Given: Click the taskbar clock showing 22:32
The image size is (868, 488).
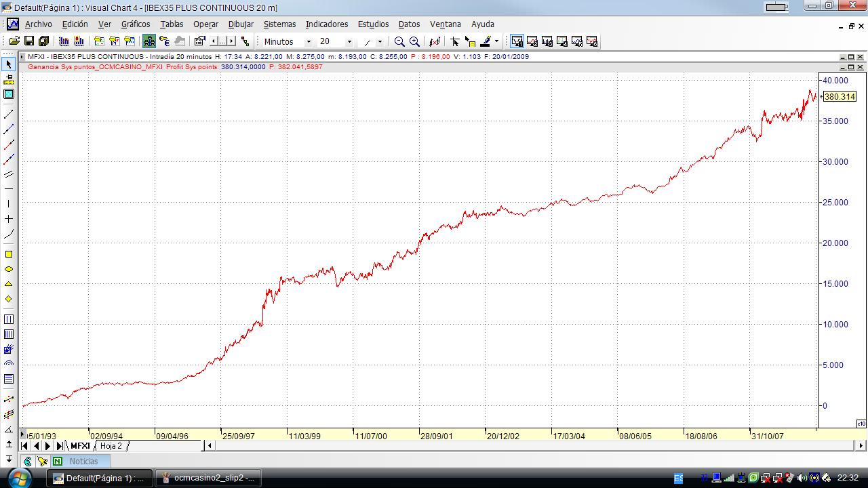Looking at the screenshot, I should click(848, 478).
